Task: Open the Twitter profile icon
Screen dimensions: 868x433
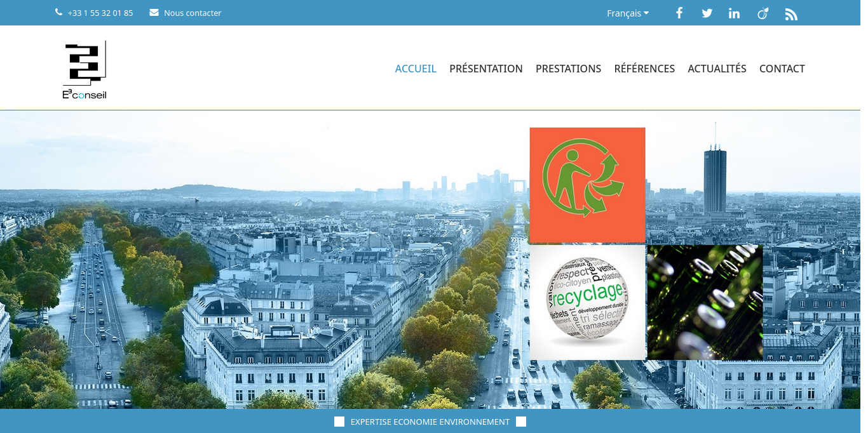Action: tap(707, 13)
